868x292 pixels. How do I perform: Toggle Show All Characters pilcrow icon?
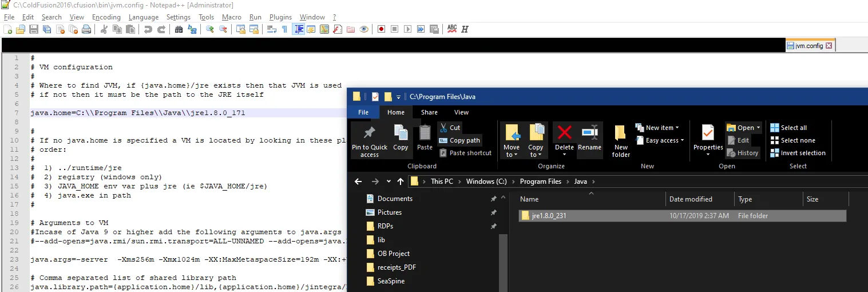pos(284,29)
